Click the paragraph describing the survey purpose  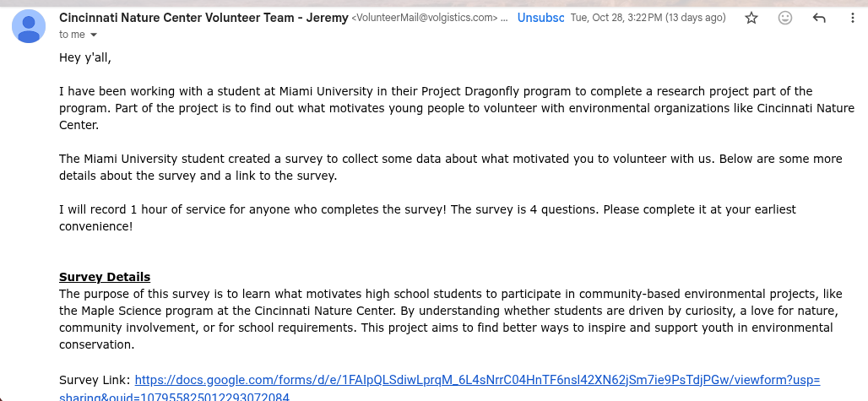[x=422, y=319]
